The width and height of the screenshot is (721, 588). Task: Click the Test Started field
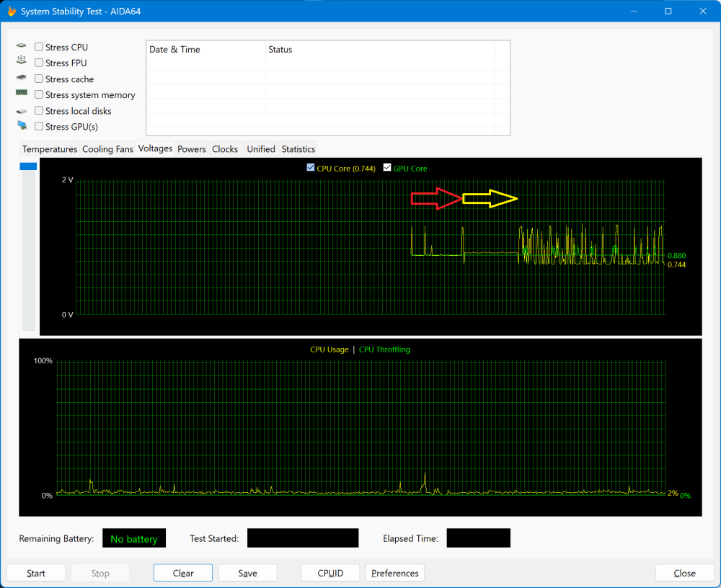pyautogui.click(x=303, y=538)
